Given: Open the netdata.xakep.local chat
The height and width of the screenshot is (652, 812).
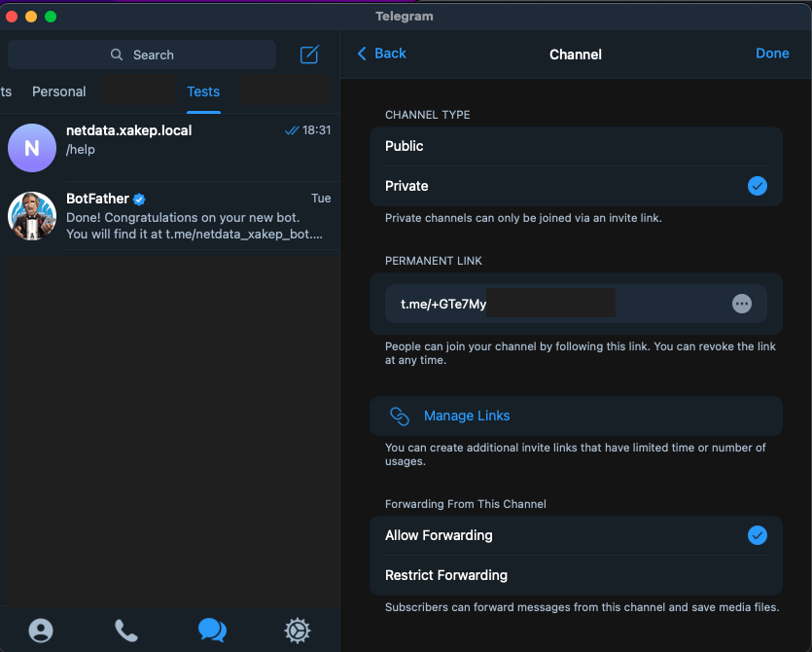Looking at the screenshot, I should 170,148.
